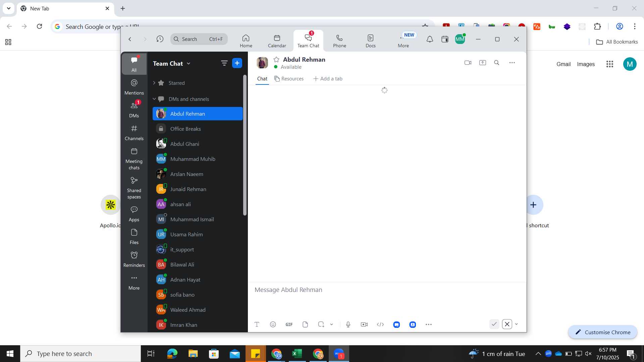Open DMs in the sidebar

[134, 110]
